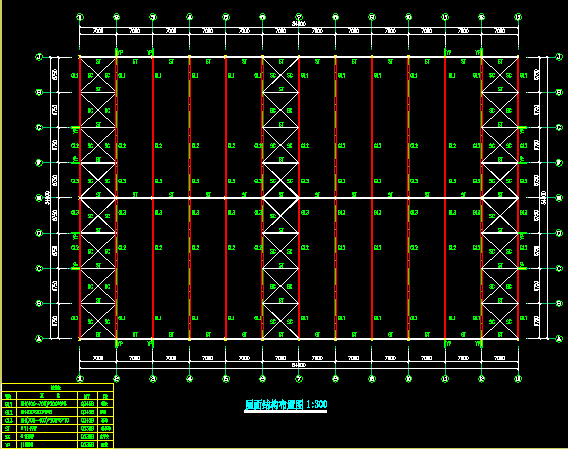This screenshot has height=449, width=568.
Task: Select bottom-row axis bubble 5
Action: point(226,379)
